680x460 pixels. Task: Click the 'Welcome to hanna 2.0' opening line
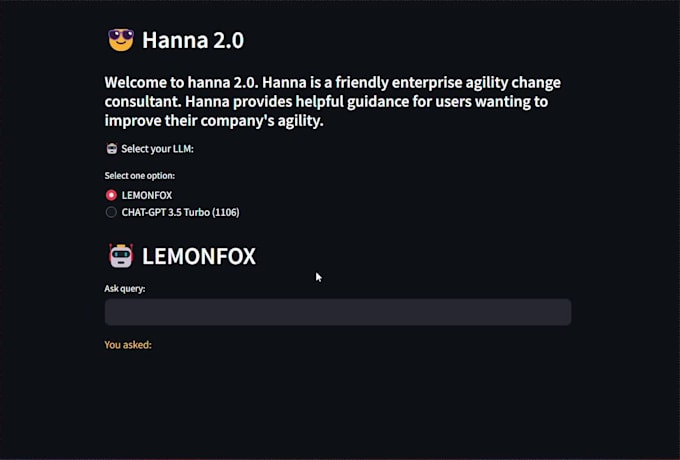coord(332,83)
